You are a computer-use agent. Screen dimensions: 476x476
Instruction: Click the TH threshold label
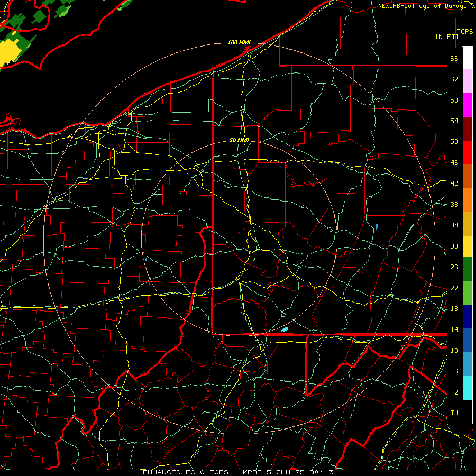point(454,413)
